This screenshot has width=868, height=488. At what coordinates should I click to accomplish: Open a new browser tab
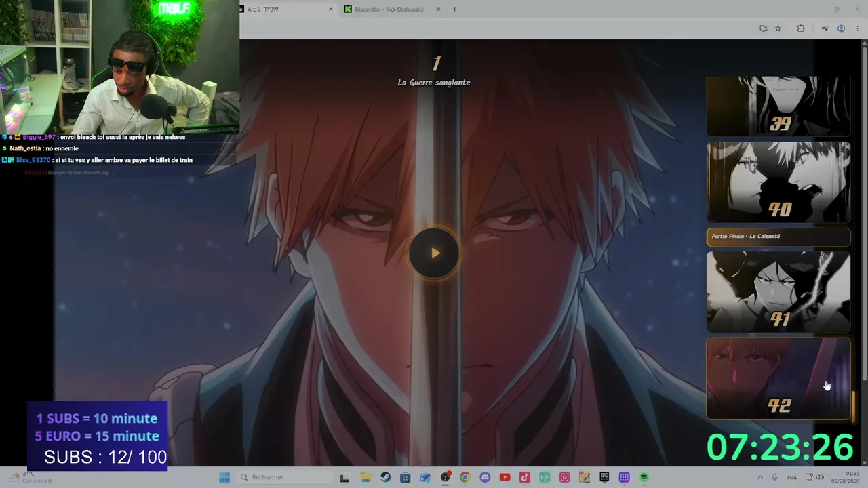[454, 9]
